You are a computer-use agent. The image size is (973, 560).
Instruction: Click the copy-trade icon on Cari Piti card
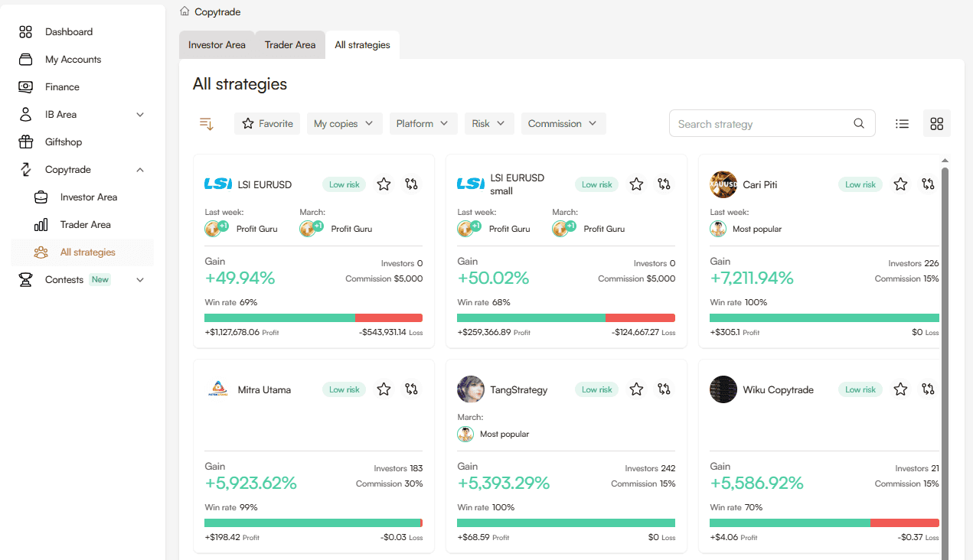coord(928,184)
